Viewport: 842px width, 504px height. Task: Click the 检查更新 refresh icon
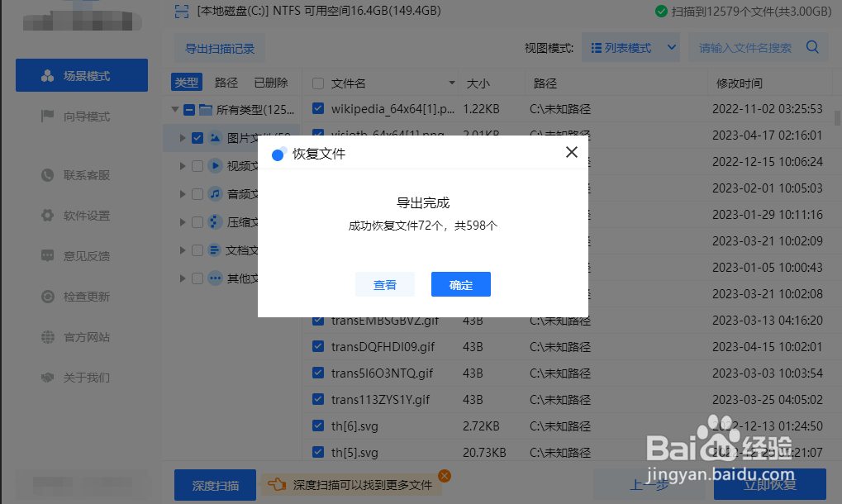pyautogui.click(x=48, y=296)
